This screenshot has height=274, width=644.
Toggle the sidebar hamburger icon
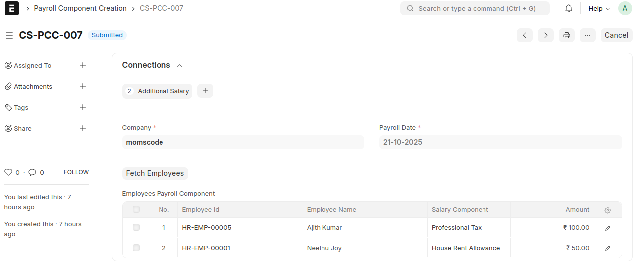point(9,35)
